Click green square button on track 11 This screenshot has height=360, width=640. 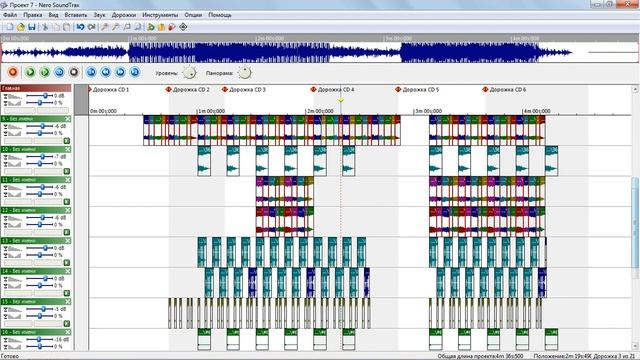pyautogui.click(x=67, y=202)
